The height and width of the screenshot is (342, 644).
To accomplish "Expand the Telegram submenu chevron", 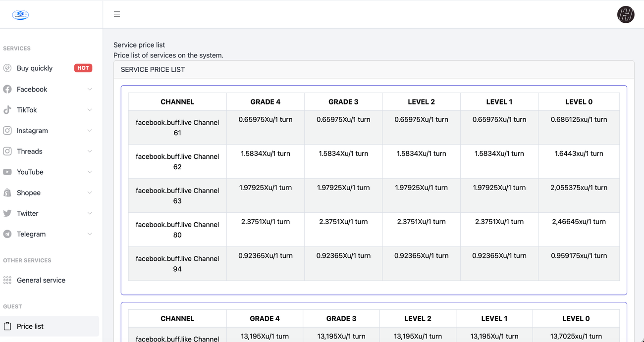I will pyautogui.click(x=90, y=234).
